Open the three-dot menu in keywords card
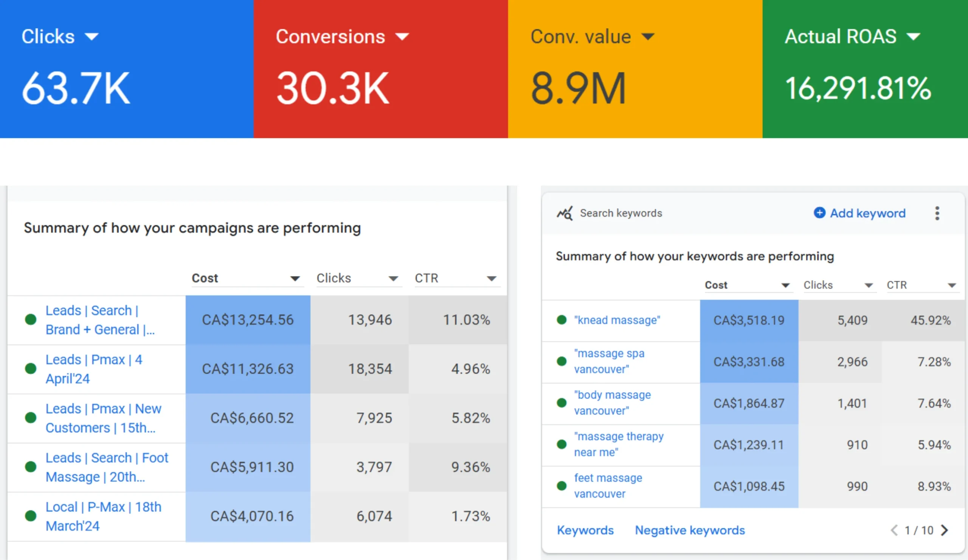Image resolution: width=968 pixels, height=560 pixels. (937, 213)
